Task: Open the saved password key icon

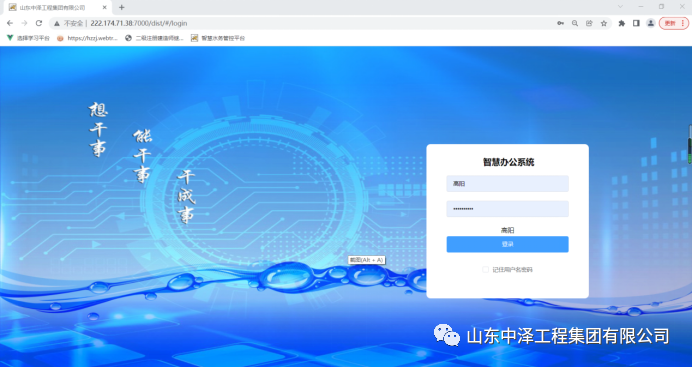Action: [x=560, y=23]
